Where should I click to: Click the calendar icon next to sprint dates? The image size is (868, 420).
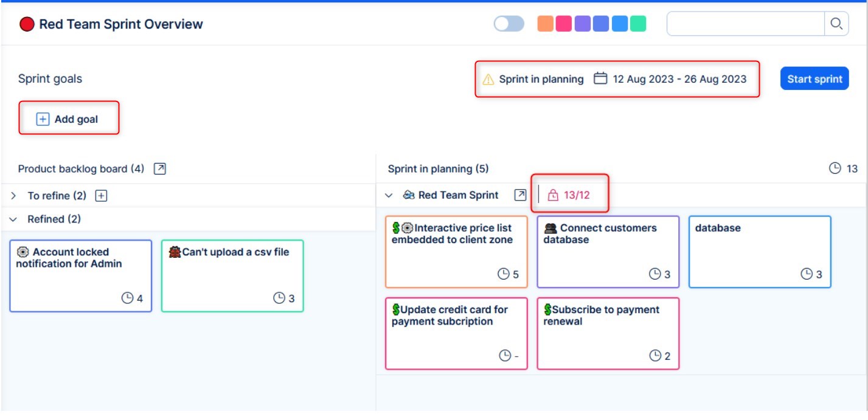tap(600, 79)
